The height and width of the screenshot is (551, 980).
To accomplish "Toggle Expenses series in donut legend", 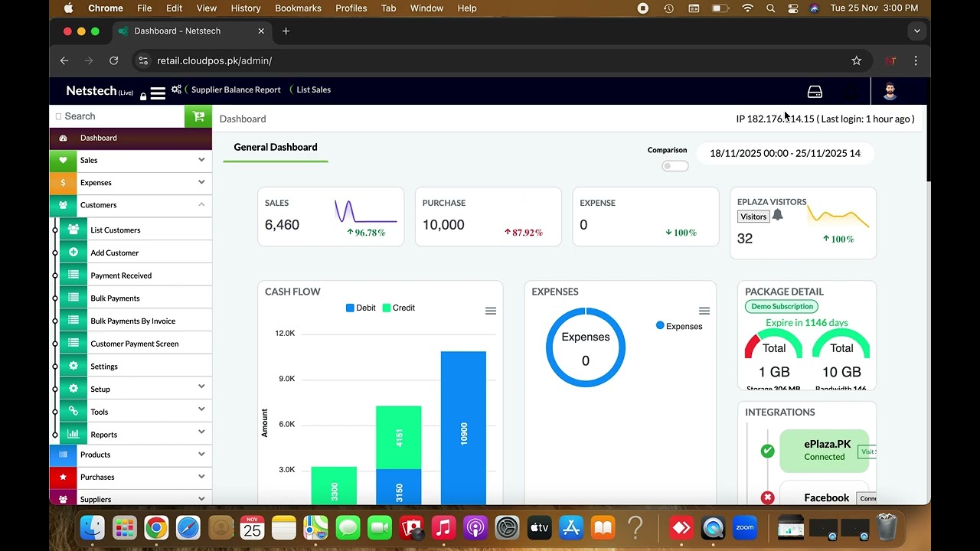I will [679, 326].
